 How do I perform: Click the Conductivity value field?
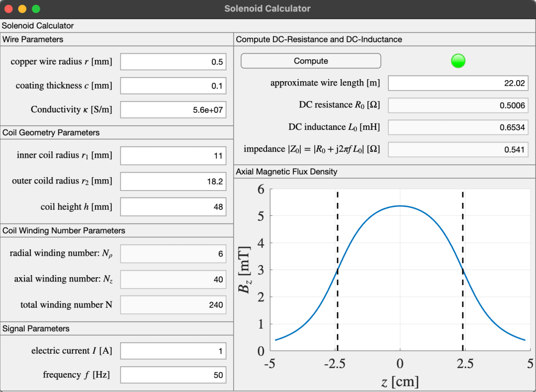173,110
